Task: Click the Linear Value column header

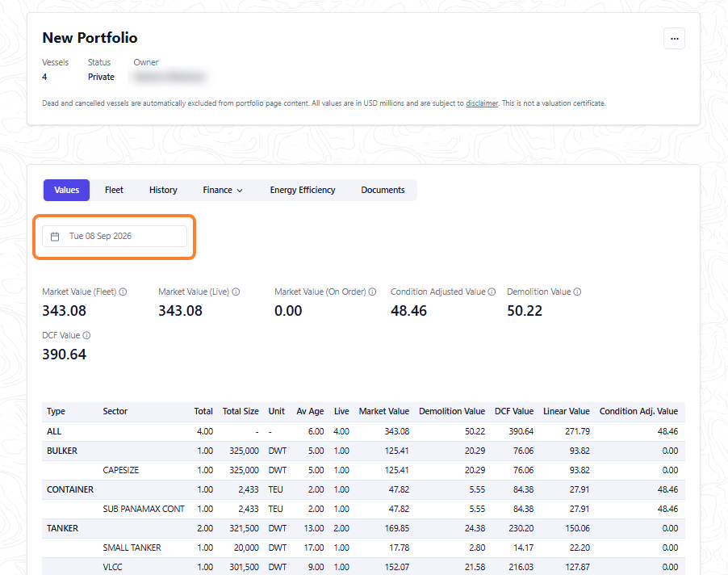Action: click(567, 412)
